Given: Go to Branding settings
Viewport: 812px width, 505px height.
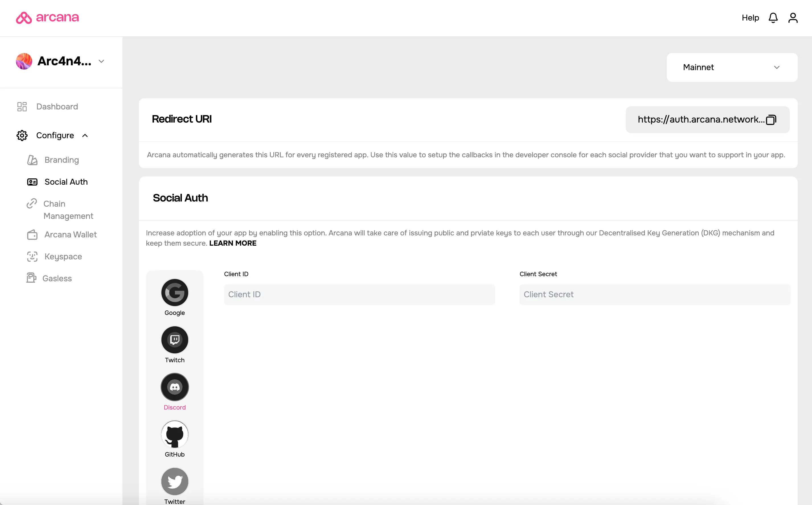Looking at the screenshot, I should click(x=62, y=160).
